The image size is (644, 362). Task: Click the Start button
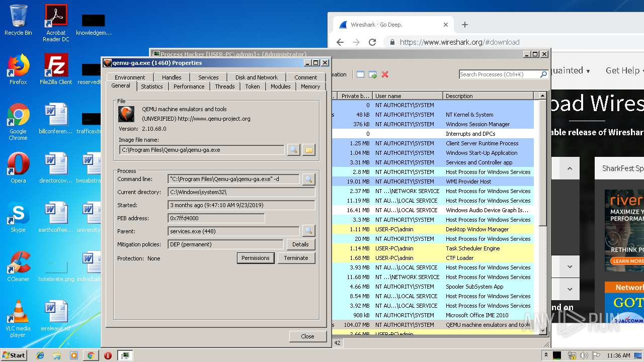pyautogui.click(x=14, y=355)
